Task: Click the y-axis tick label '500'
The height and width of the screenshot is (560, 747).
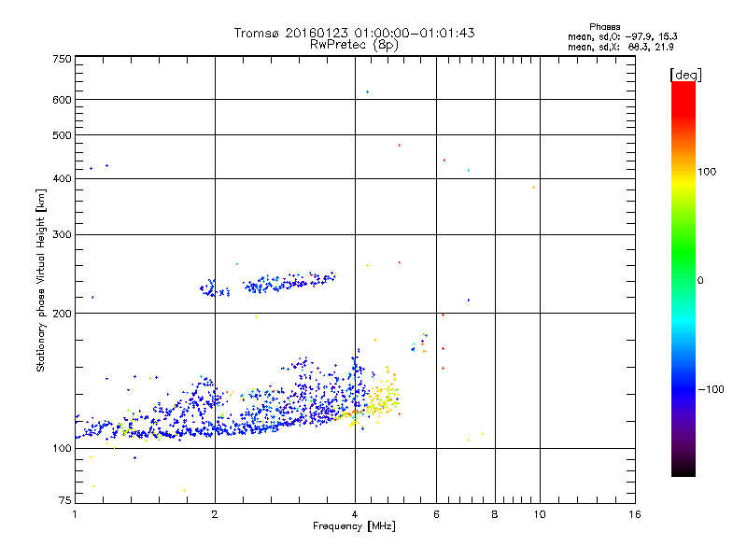Action: click(x=63, y=135)
